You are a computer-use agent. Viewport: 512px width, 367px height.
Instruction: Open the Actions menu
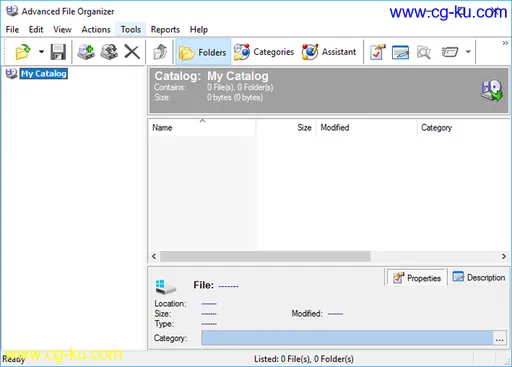[96, 30]
